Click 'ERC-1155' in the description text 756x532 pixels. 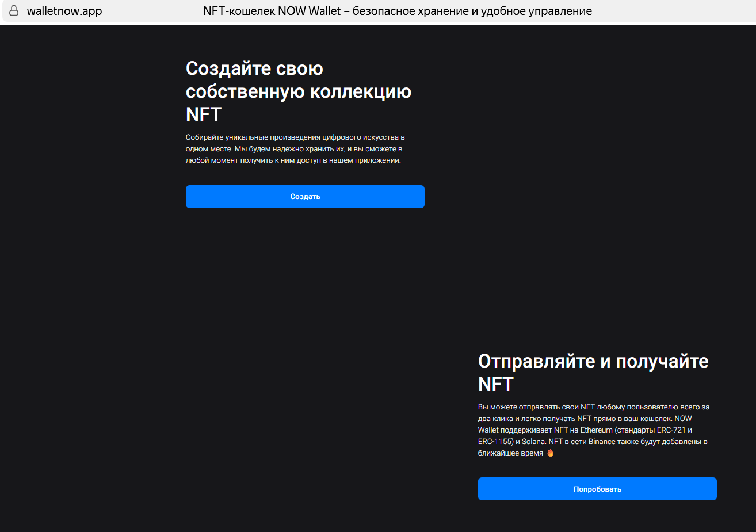pos(495,442)
